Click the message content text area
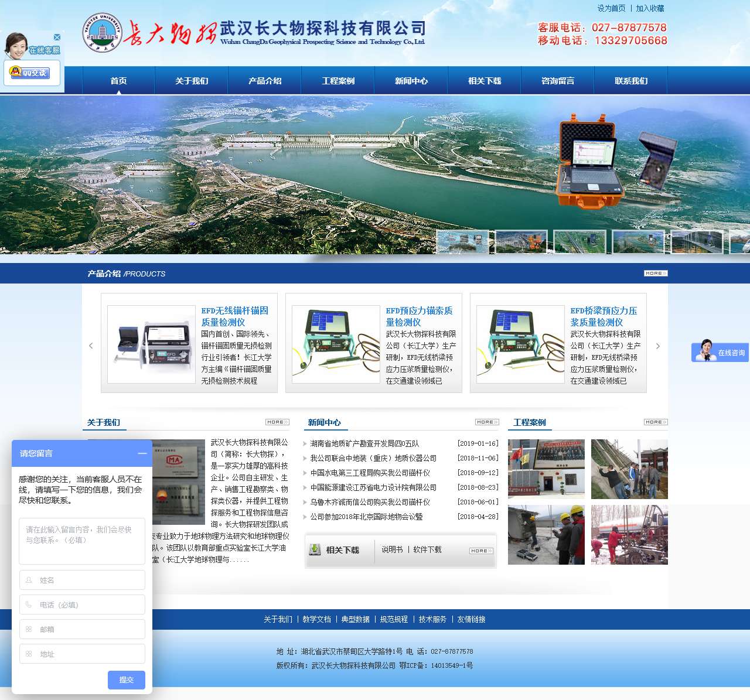Screen dimensions: 750x700 point(82,541)
